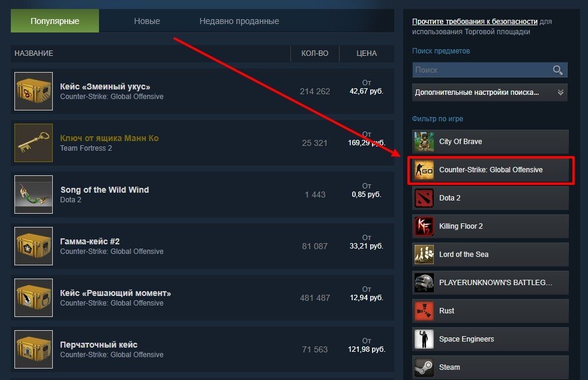This screenshot has height=380, width=588.
Task: Open the Ключ от ящика Манн Ко listing
Action: [203, 143]
